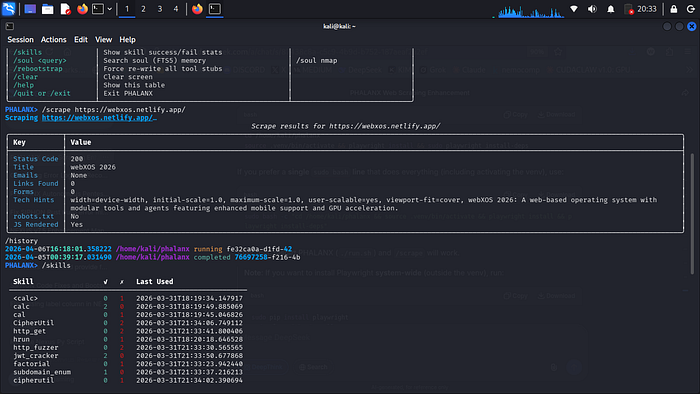Open the Session menu

tap(20, 40)
